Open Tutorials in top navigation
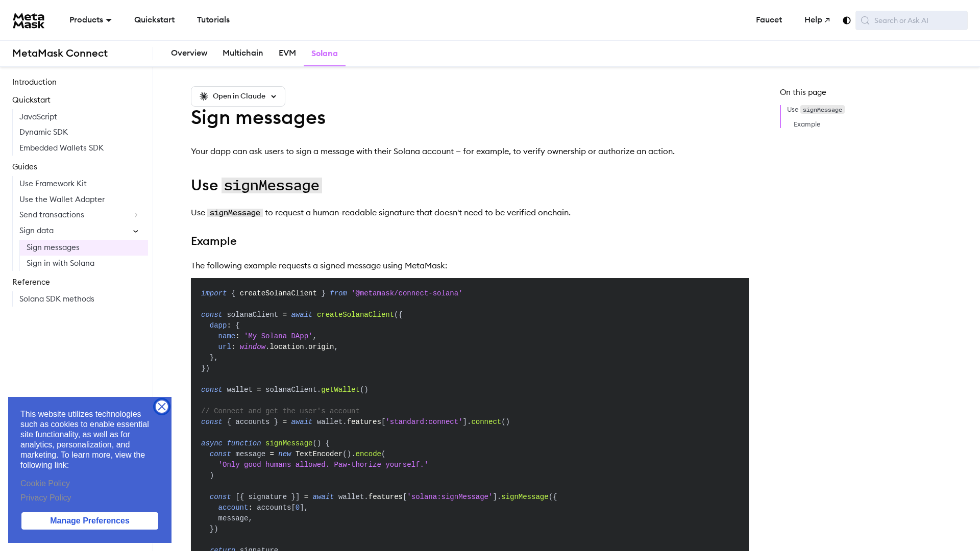The image size is (980, 551). [x=213, y=20]
